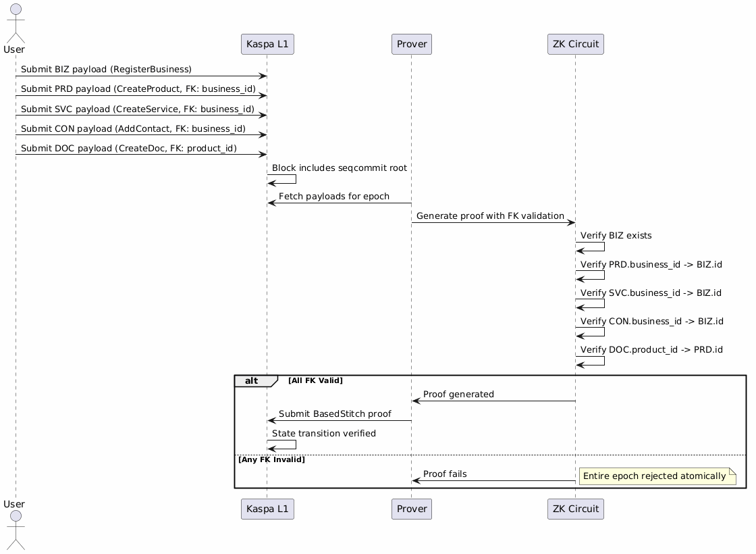This screenshot has height=554, width=756.
Task: Select the "Block includes seqcommit root" message
Action: pos(339,168)
